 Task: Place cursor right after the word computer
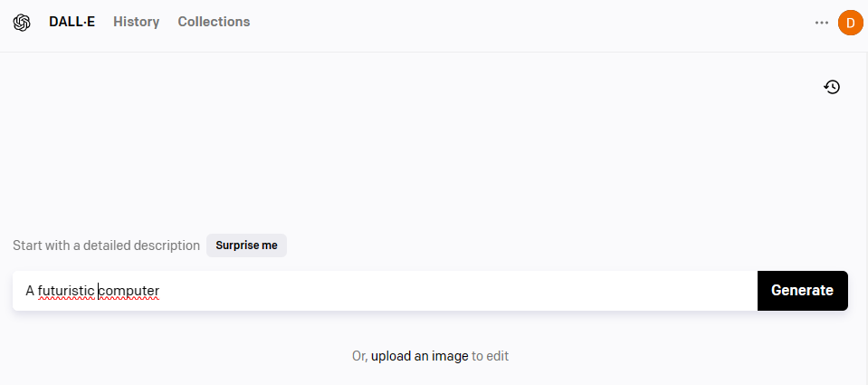[x=160, y=291]
